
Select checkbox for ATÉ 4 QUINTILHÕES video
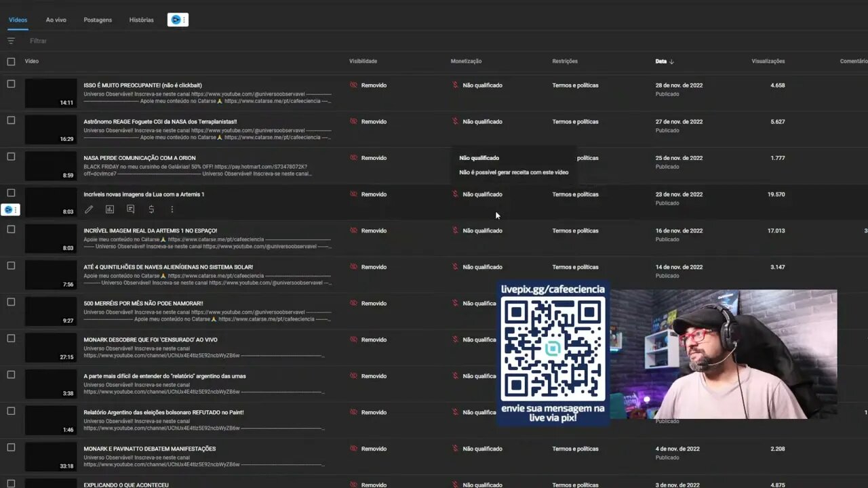tap(11, 266)
